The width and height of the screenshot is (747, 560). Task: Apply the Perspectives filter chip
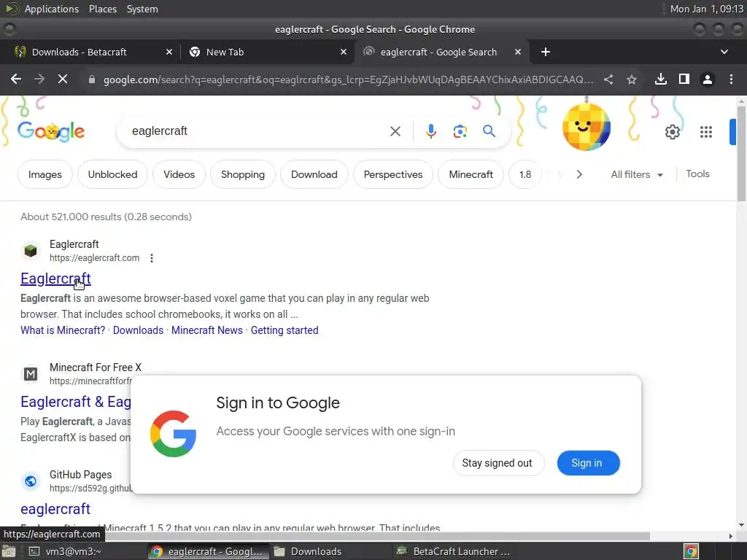[393, 174]
